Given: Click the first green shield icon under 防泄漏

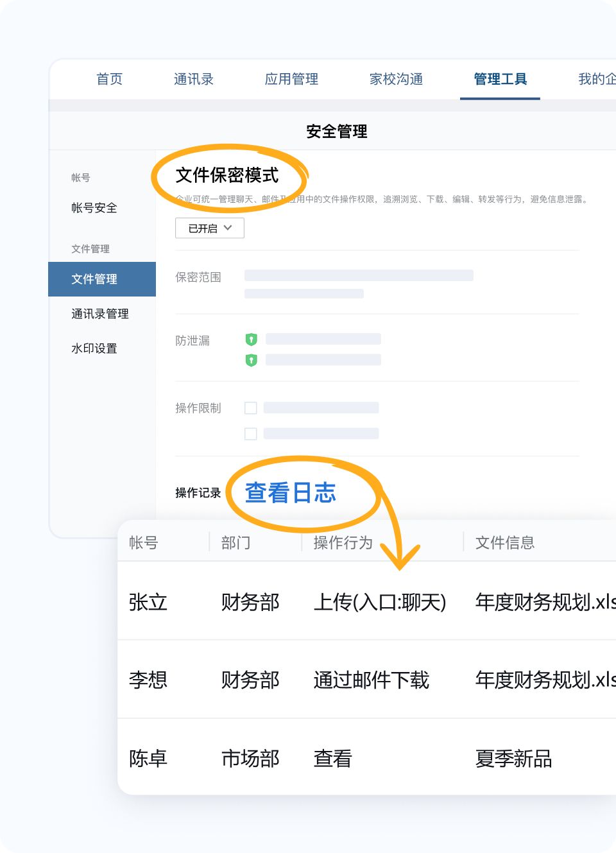Looking at the screenshot, I should (251, 338).
